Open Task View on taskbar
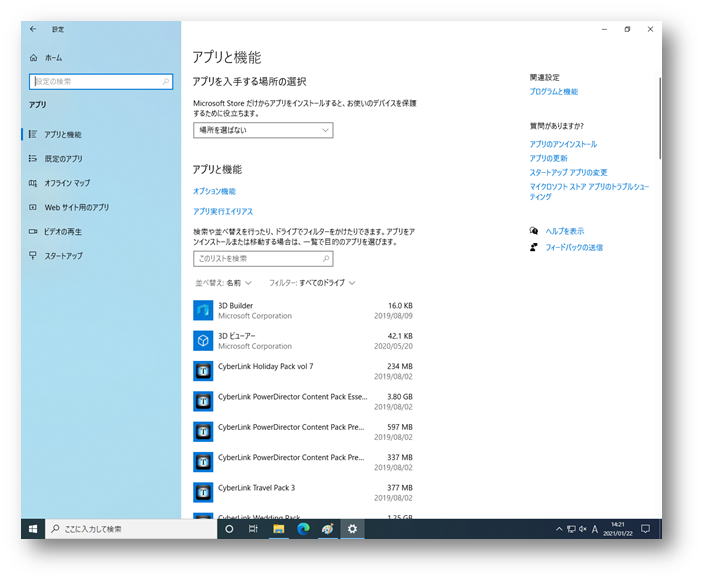Screen dimensions: 704x581 click(253, 529)
